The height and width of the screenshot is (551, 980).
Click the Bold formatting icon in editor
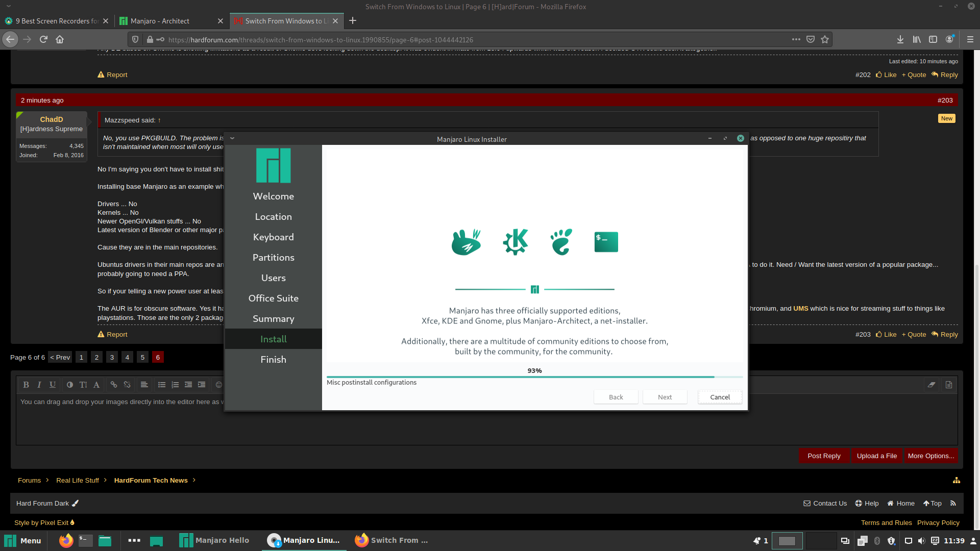[26, 385]
